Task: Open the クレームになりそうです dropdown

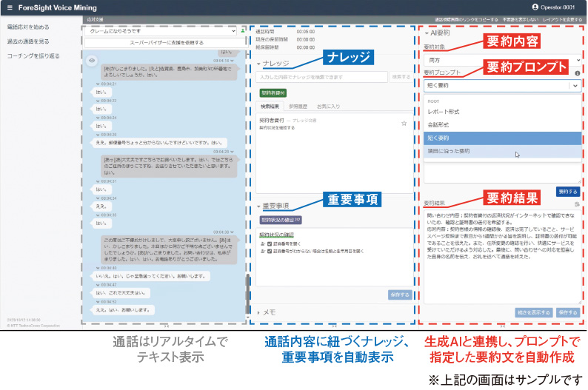Action: coord(161,31)
